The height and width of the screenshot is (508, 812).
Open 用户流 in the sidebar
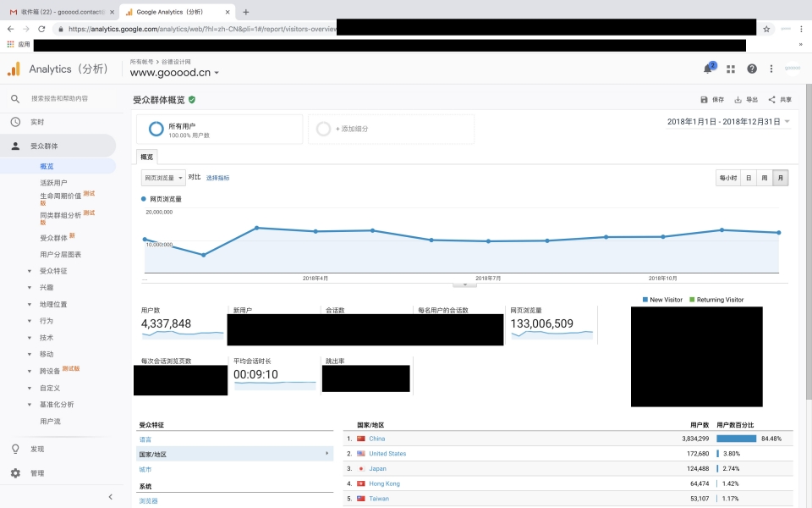point(50,422)
